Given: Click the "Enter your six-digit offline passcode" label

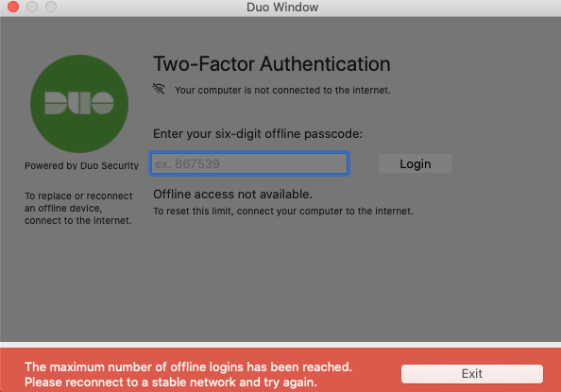Looking at the screenshot, I should coord(258,134).
